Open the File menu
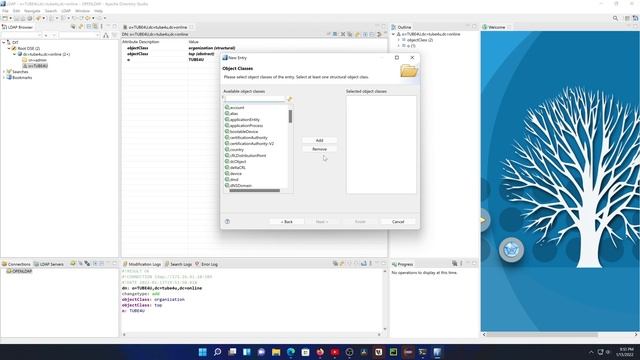Viewport: 640px width, 360px height. coord(5,11)
